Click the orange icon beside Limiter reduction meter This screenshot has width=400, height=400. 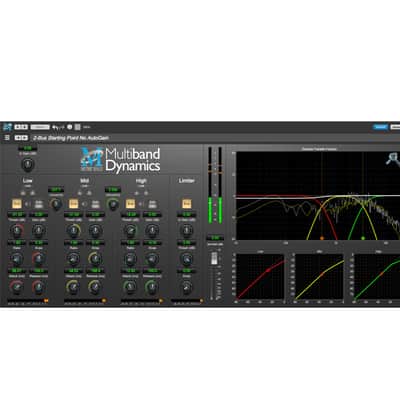201,301
